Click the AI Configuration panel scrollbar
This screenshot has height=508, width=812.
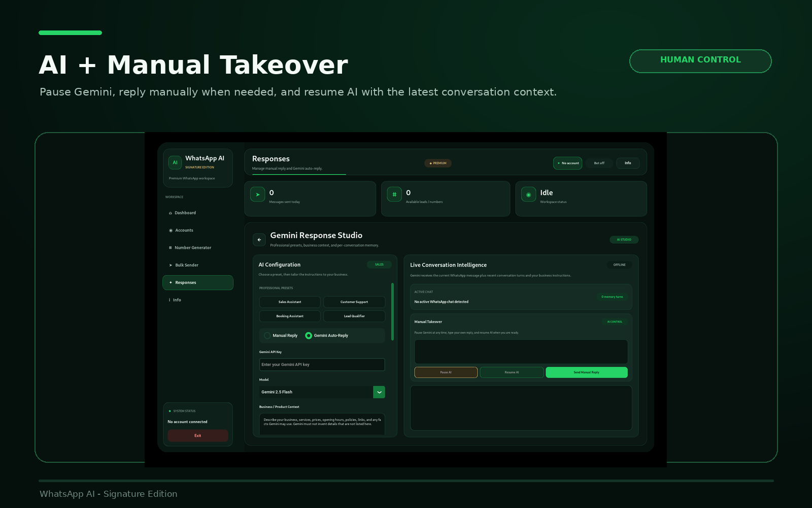(392, 311)
